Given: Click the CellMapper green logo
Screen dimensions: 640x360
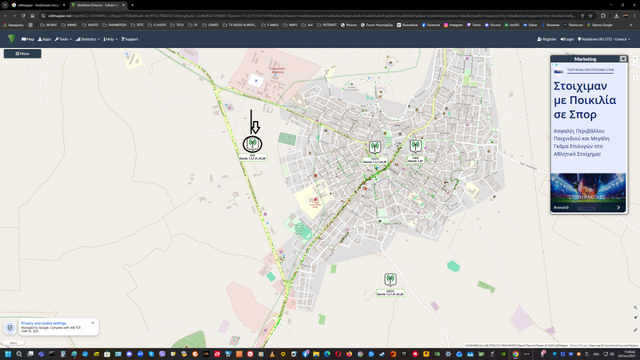Looking at the screenshot, I should (11, 39).
